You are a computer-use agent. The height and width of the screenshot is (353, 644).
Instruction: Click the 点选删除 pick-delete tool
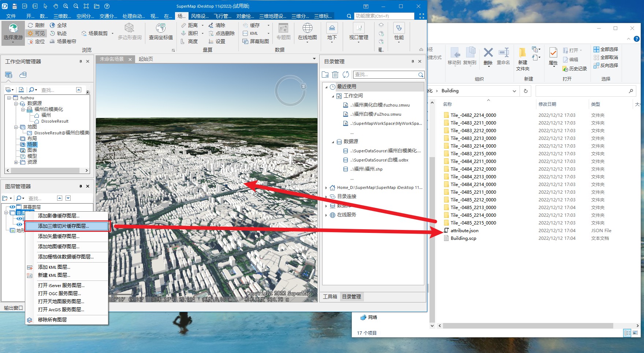222,33
